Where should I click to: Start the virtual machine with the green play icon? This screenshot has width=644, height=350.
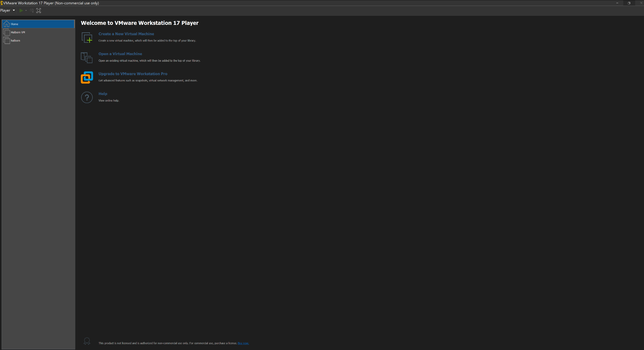coord(22,10)
